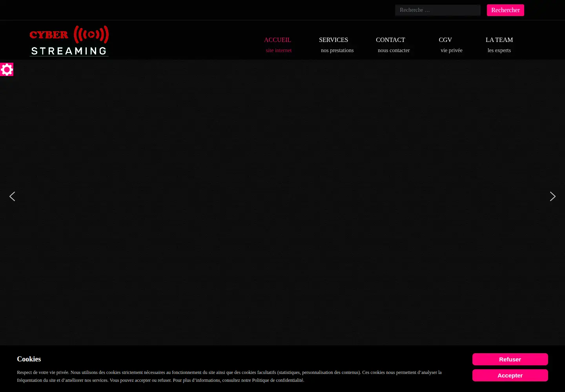The image size is (565, 392).
Task: Open the SERVICES menu item
Action: click(x=336, y=45)
